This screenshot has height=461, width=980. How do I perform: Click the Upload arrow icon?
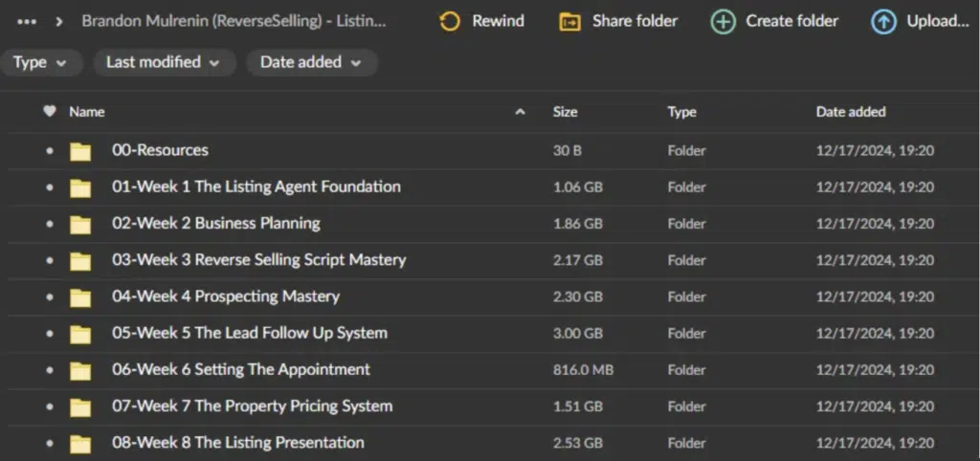click(883, 23)
